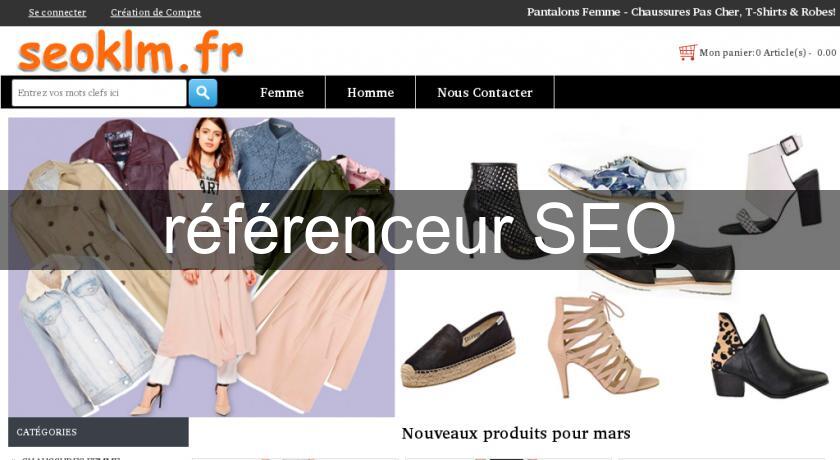Click the référenceur SEO overlay banner
Screen dimensions: 840x460
(x=420, y=229)
